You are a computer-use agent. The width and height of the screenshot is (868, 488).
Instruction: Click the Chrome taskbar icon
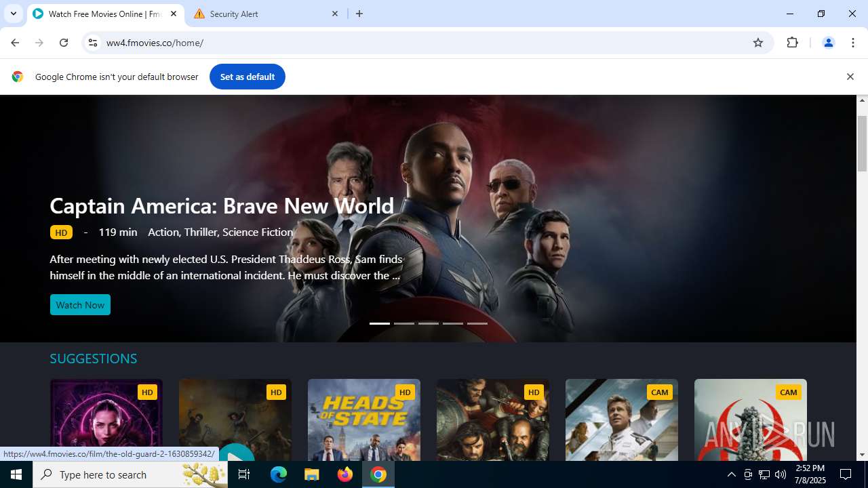(378, 474)
